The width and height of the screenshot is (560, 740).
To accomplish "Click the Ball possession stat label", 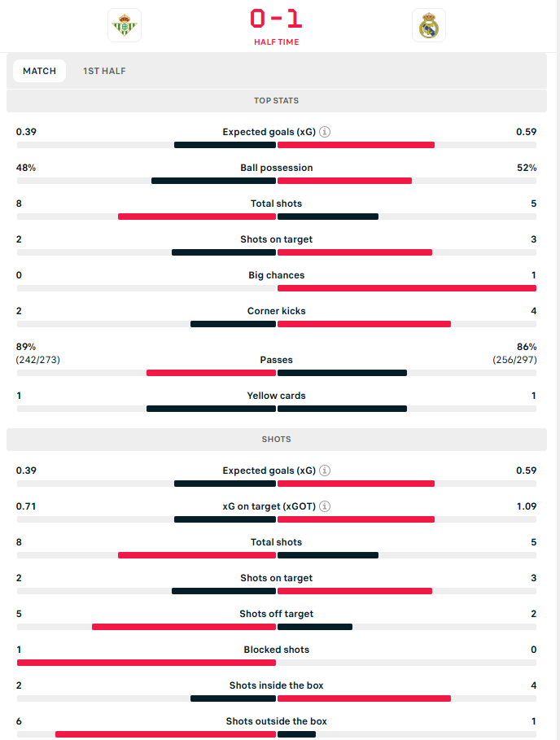I will click(x=277, y=168).
